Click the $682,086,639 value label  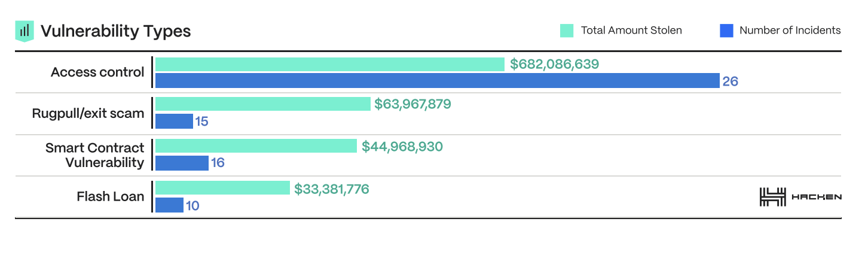pyautogui.click(x=554, y=64)
